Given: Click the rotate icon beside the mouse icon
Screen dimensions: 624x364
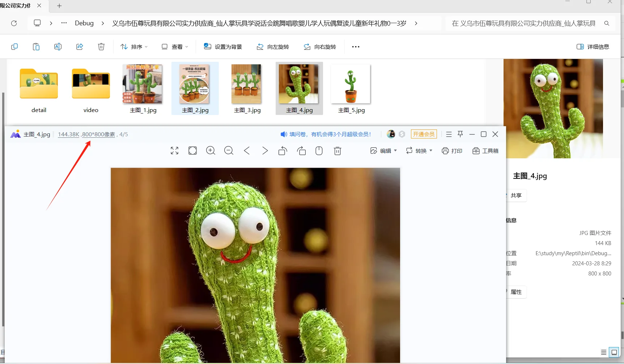Looking at the screenshot, I should [301, 151].
